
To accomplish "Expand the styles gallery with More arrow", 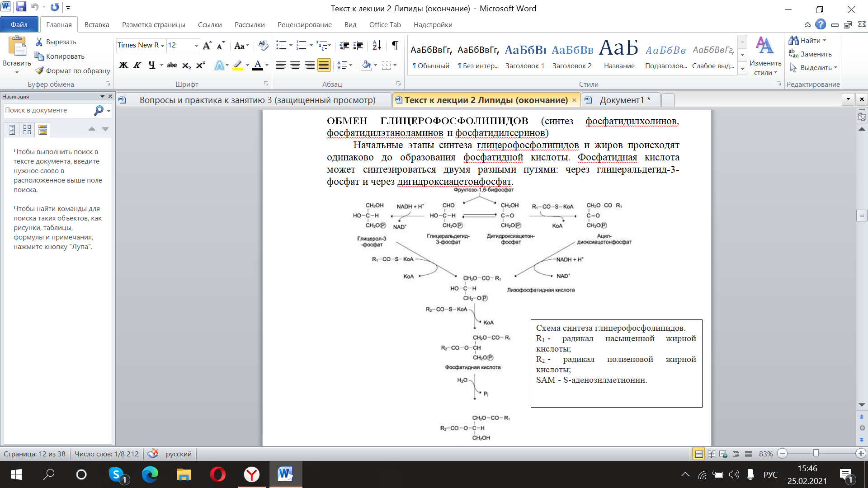I will click(x=742, y=69).
